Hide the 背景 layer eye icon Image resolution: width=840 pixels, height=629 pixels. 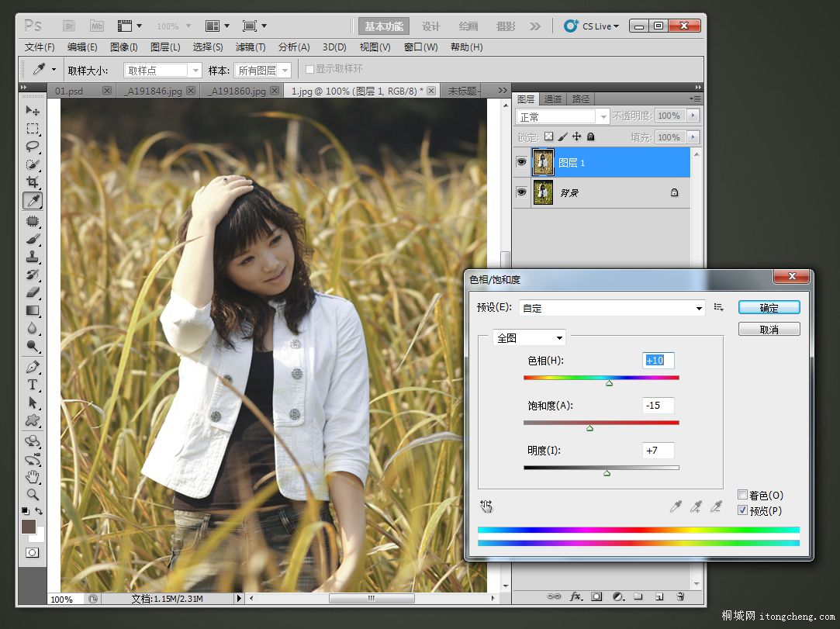click(x=521, y=192)
